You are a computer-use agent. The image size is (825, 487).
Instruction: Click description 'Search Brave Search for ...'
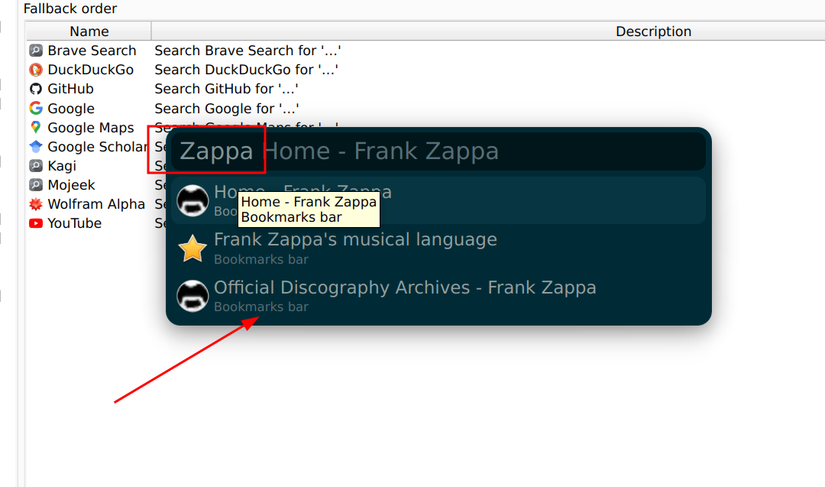[247, 50]
